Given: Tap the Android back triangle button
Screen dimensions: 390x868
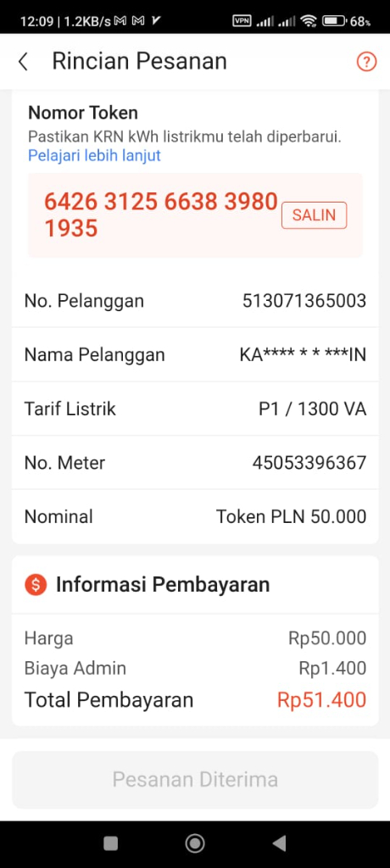Looking at the screenshot, I should coord(279,843).
